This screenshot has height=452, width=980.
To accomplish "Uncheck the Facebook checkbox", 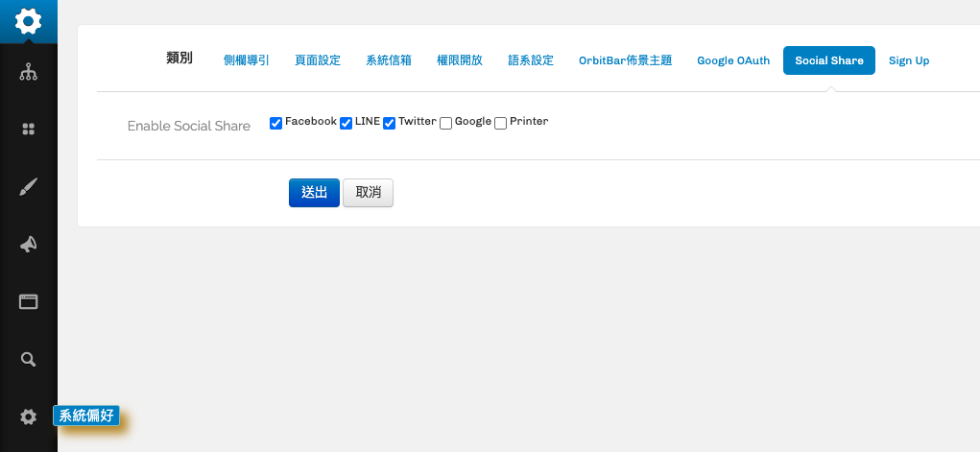I will pos(276,123).
